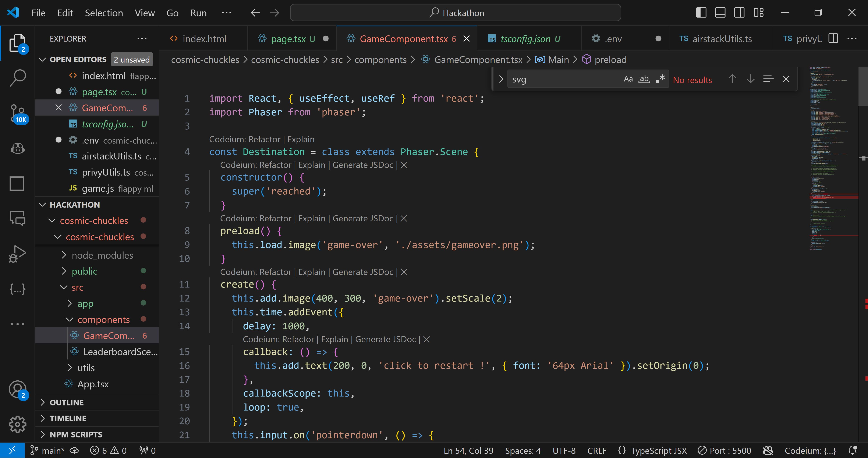Open the Run menu

(198, 13)
